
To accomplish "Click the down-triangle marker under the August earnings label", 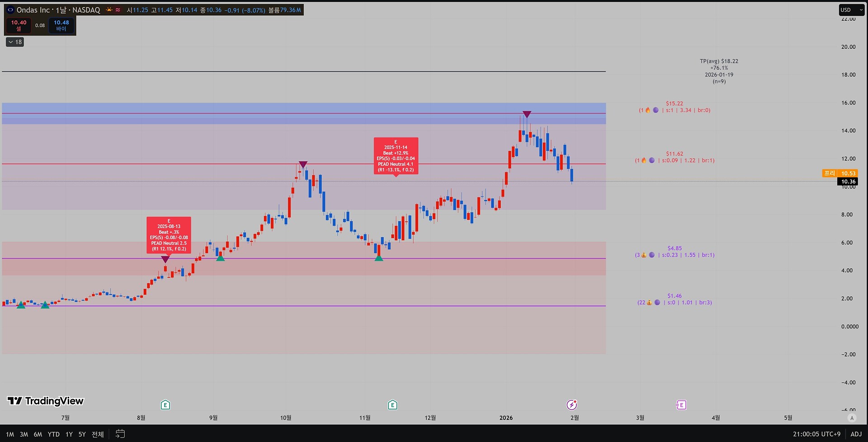I will pyautogui.click(x=165, y=259).
